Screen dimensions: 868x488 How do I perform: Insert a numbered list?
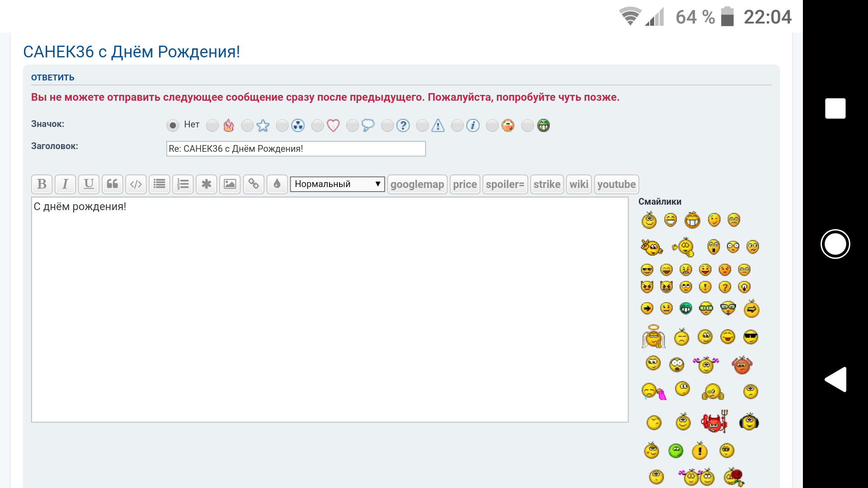click(183, 184)
